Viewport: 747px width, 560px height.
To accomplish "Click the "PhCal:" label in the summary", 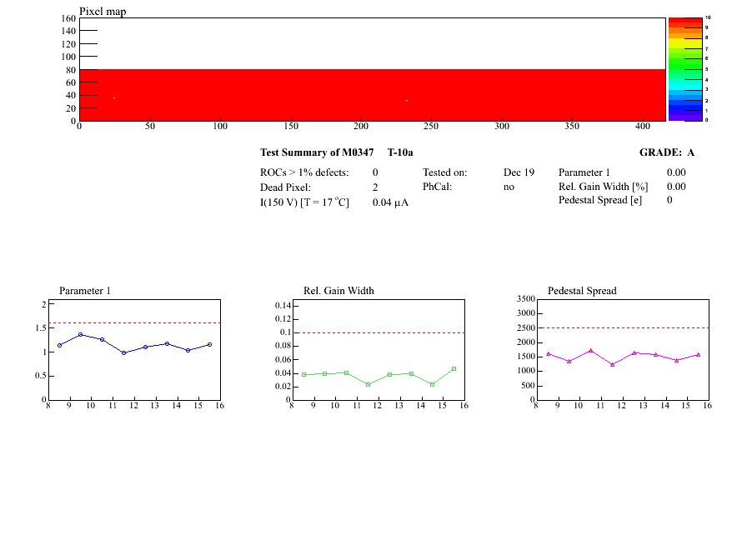I will [x=437, y=187].
